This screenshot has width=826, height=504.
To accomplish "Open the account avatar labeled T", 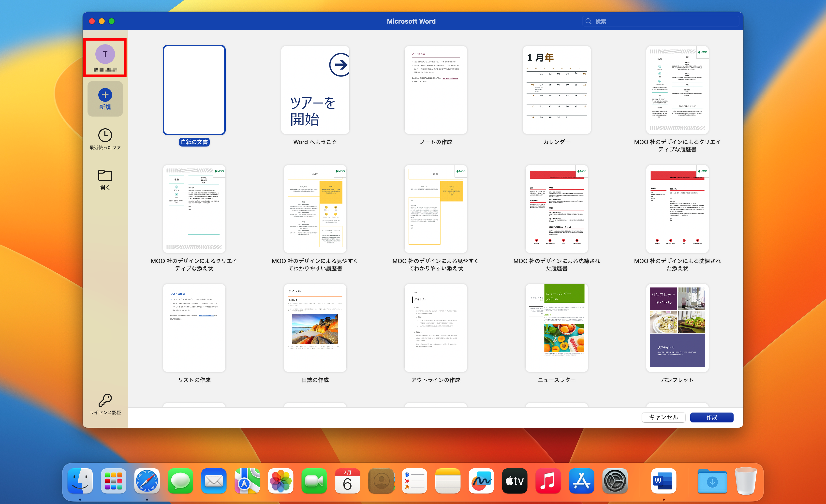I will point(105,54).
